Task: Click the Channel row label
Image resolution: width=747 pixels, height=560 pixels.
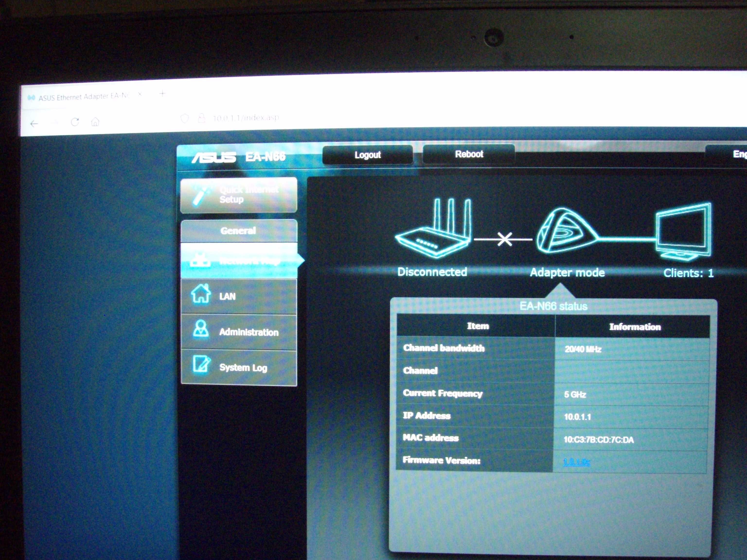Action: (420, 371)
